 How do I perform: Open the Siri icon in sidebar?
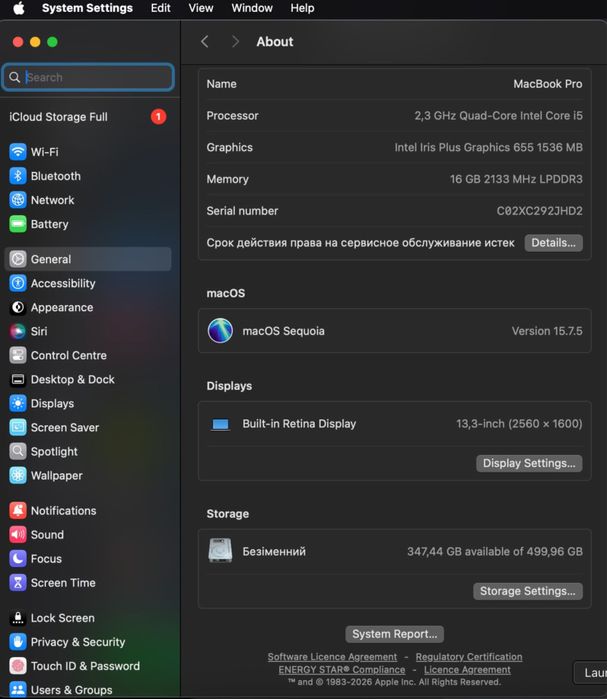pos(18,331)
